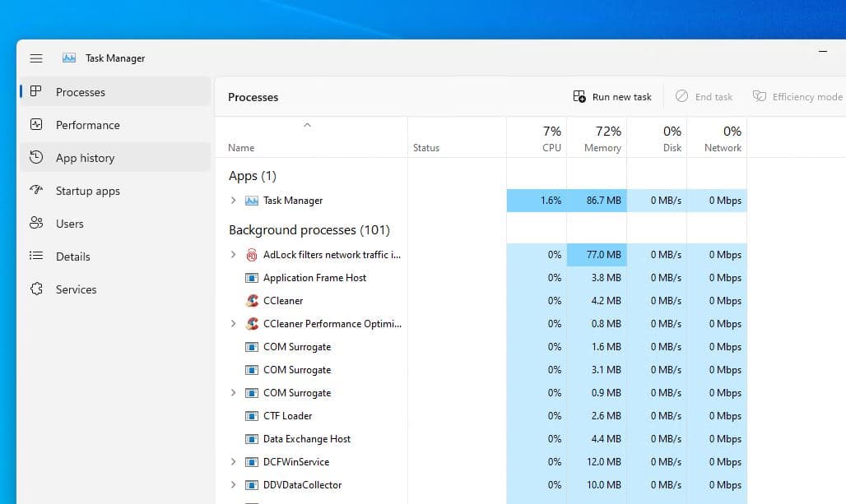Switch to the Processes page

[x=115, y=91]
